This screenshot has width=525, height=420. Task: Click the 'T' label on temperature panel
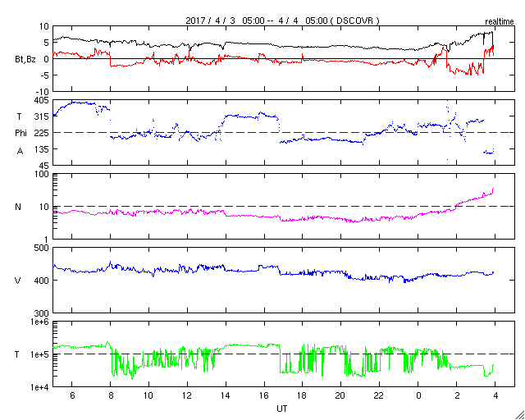[x=16, y=354]
